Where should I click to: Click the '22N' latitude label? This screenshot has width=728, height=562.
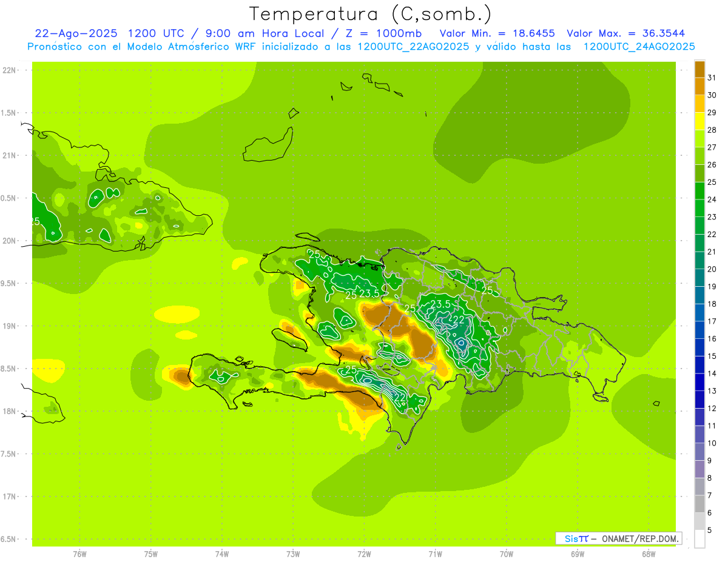[9, 70]
